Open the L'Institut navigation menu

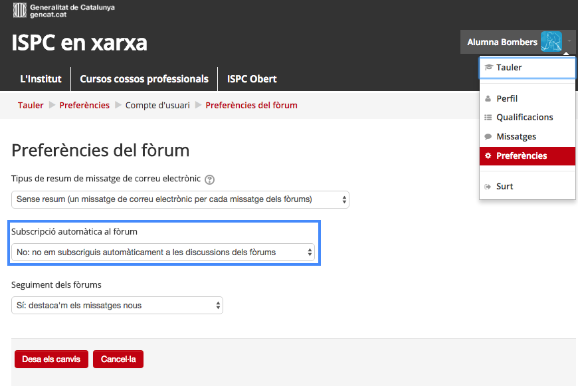41,79
